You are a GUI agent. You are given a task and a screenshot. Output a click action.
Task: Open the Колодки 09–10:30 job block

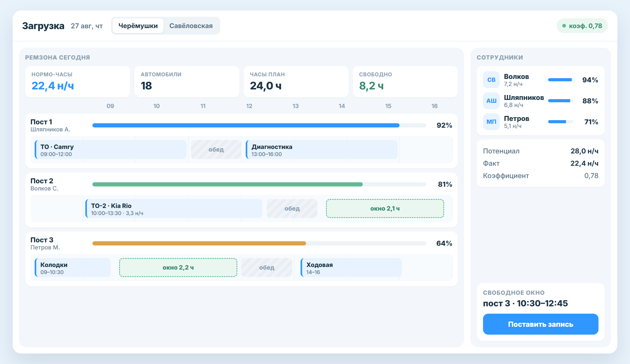pos(73,267)
